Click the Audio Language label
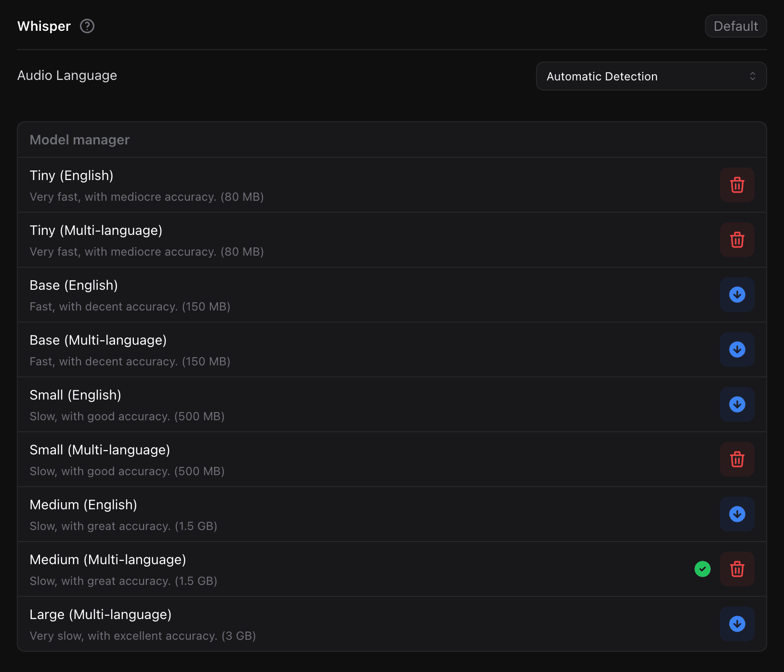The height and width of the screenshot is (672, 784). [67, 76]
